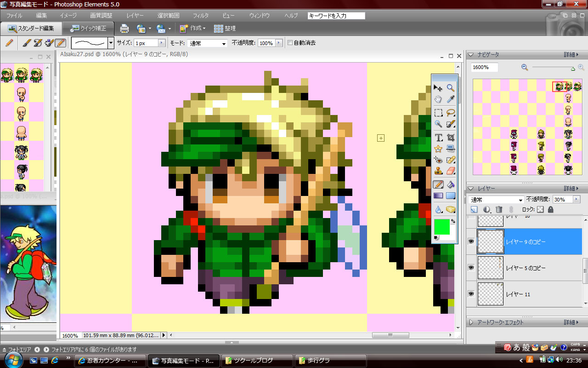Click the green foreground color swatch
The height and width of the screenshot is (368, 588).
point(441,227)
